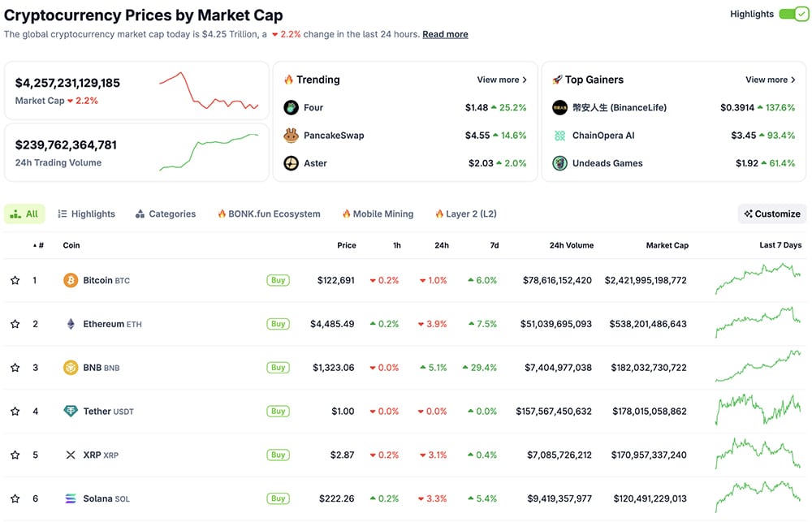This screenshot has width=812, height=522.
Task: Click the XRP coin logo
Action: point(71,455)
